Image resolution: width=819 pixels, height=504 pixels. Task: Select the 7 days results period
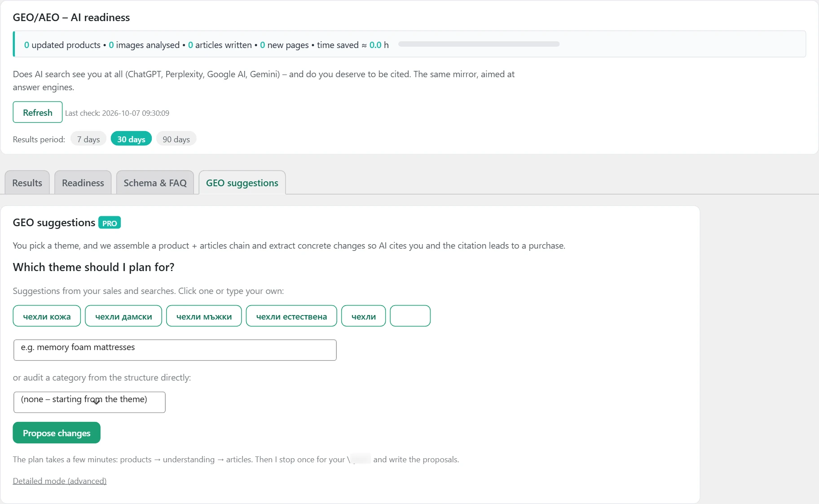click(88, 139)
